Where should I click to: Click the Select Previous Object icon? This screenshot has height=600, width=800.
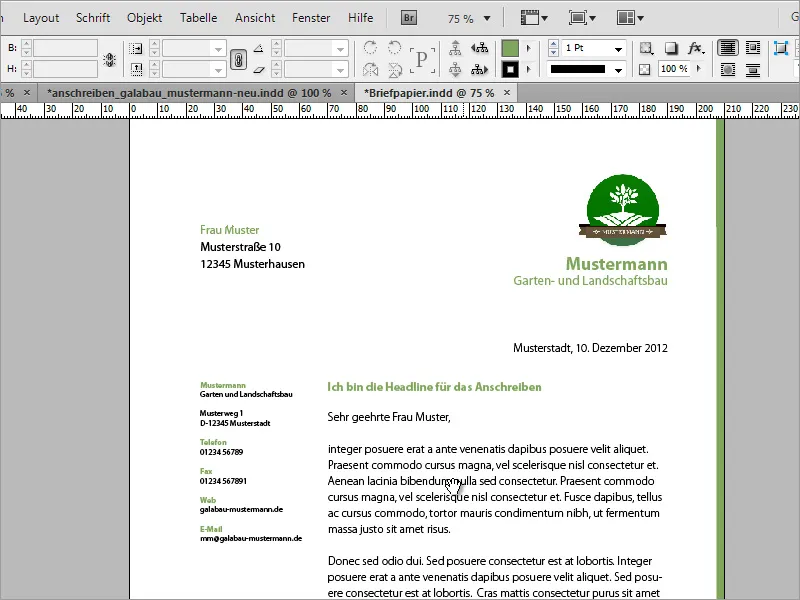point(480,48)
